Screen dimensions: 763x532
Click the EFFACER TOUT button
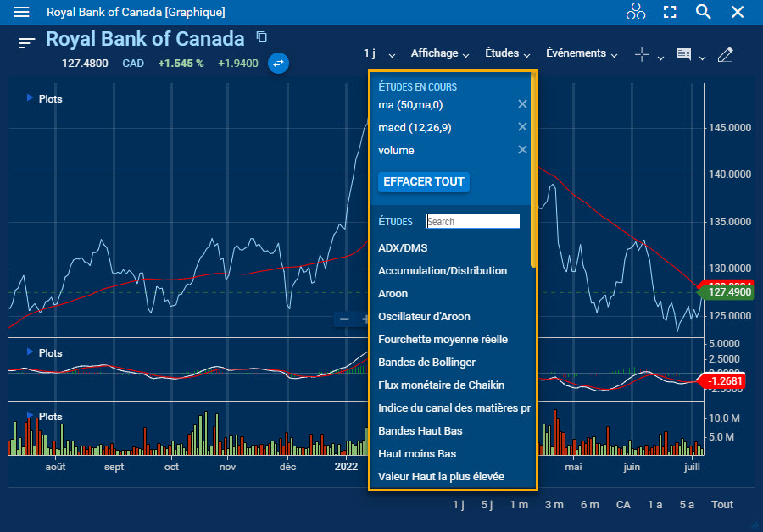[x=424, y=181]
